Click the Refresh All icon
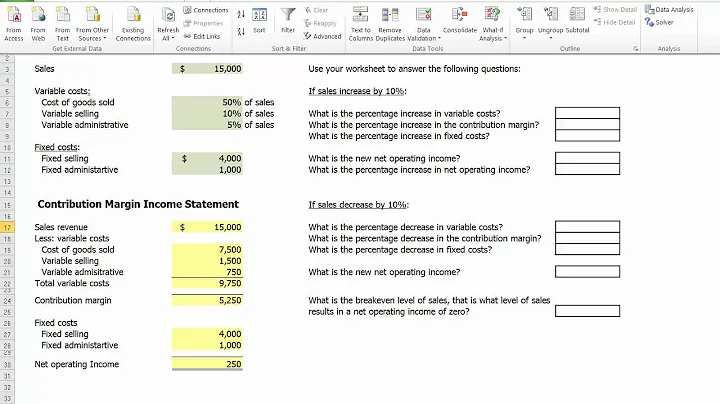720x404 pixels. point(169,16)
